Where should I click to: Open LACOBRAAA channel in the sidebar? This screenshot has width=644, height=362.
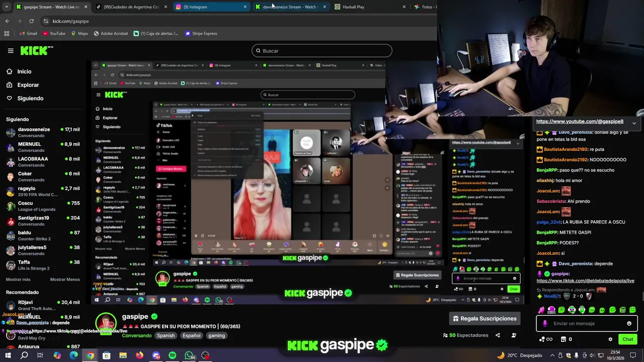(x=42, y=162)
